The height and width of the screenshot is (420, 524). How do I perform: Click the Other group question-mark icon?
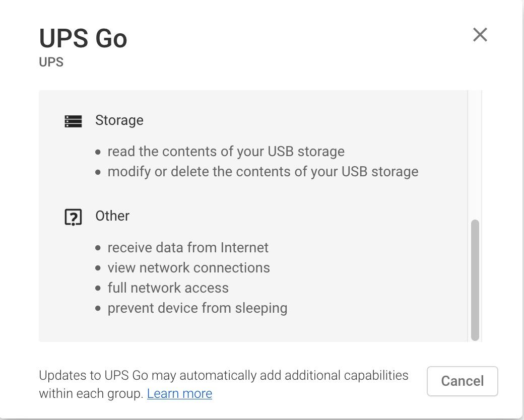coord(73,217)
